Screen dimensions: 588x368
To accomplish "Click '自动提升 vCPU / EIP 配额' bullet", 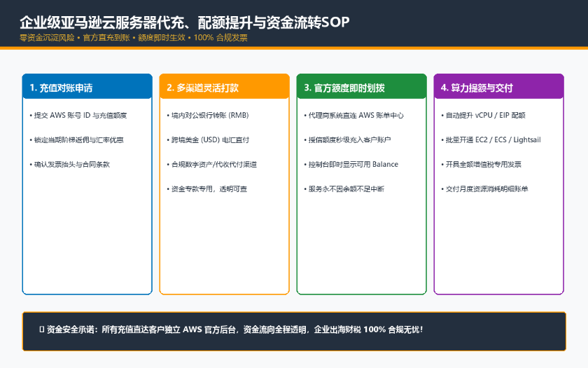I will click(x=483, y=115).
